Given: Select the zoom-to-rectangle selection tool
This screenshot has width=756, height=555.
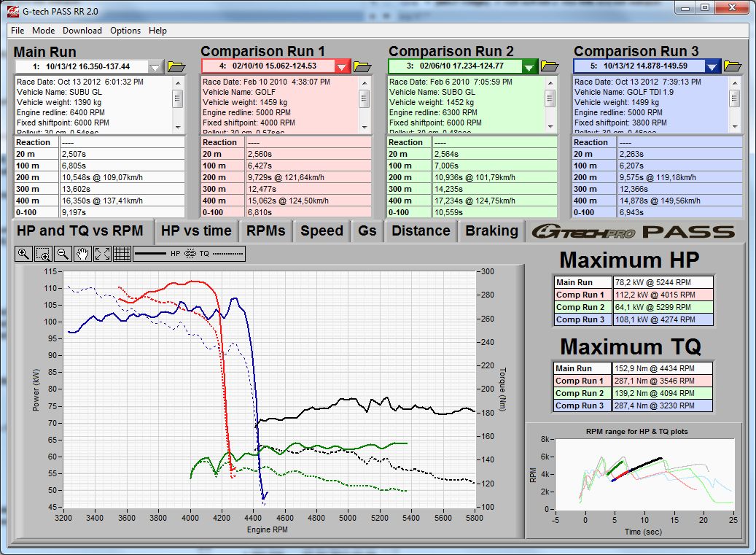Looking at the screenshot, I should tap(43, 254).
